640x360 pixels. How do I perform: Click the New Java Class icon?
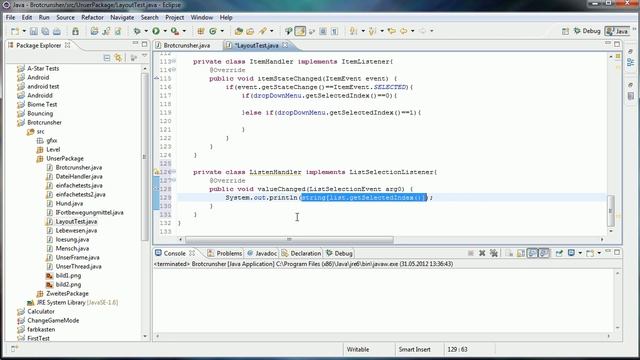(213, 31)
